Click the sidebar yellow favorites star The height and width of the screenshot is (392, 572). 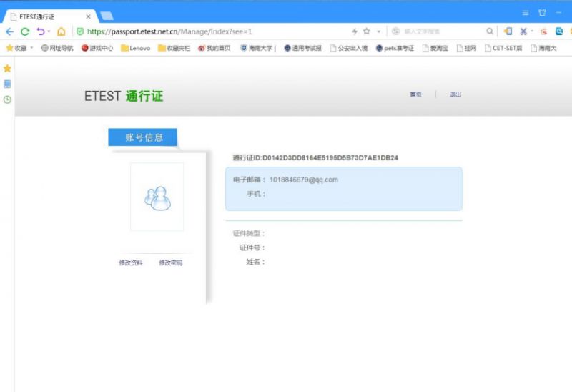(x=7, y=68)
